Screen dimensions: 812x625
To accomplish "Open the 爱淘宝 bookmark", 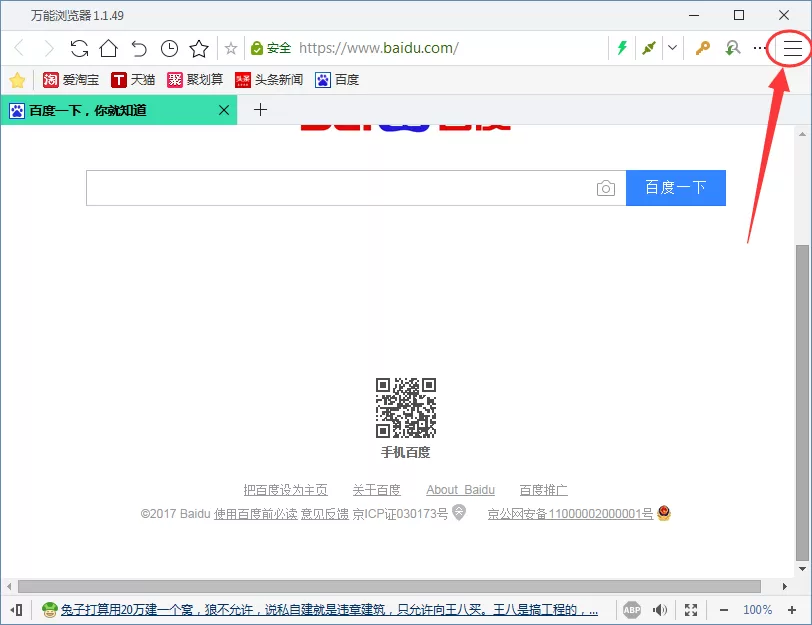I will 71,80.
